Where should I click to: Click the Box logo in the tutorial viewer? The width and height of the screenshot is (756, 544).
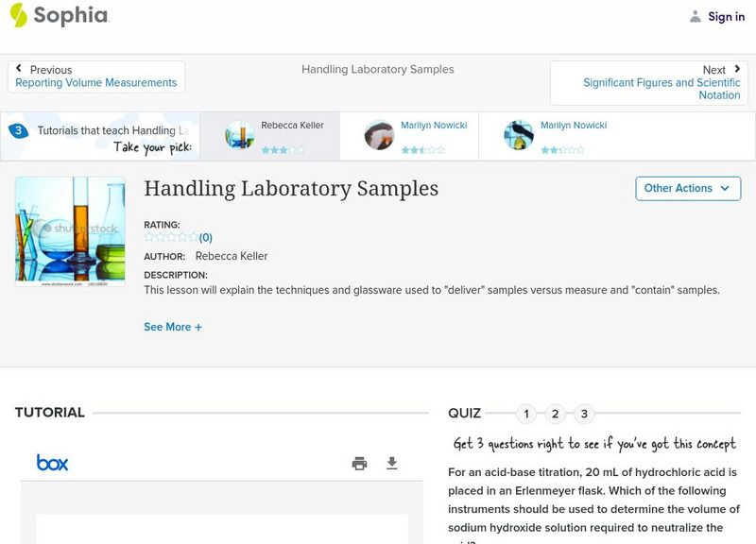pos(52,463)
